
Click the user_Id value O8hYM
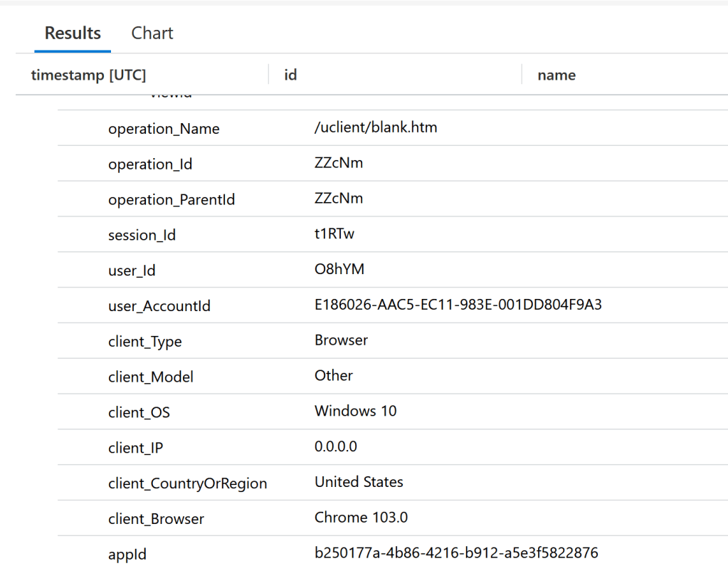point(339,270)
